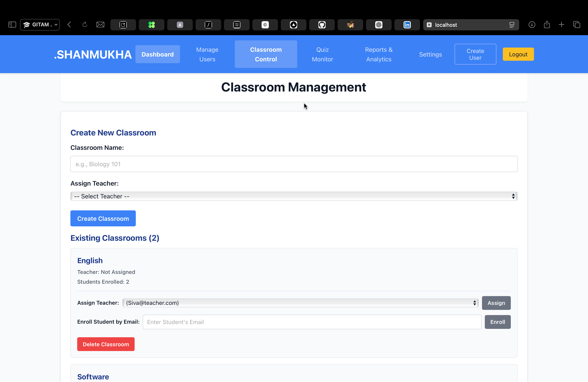Viewport: 588px width, 382px height.
Task: Reload the page with the refresh icon
Action: (x=85, y=25)
